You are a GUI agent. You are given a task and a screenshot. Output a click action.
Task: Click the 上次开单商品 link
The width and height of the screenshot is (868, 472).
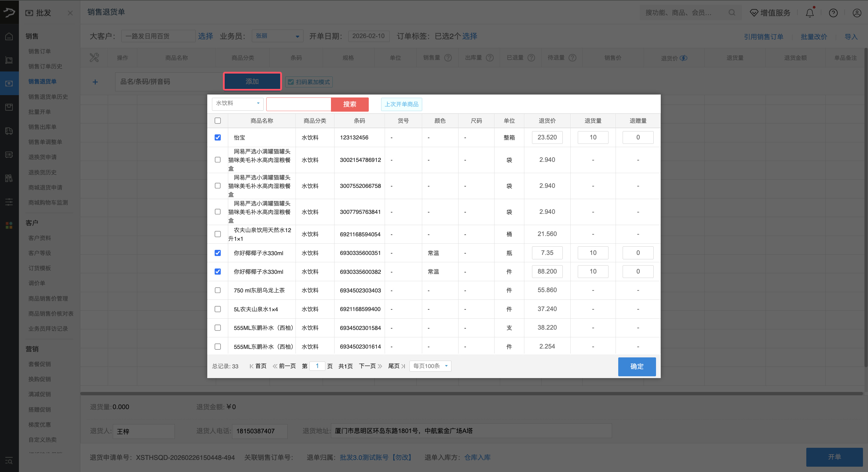click(x=401, y=104)
